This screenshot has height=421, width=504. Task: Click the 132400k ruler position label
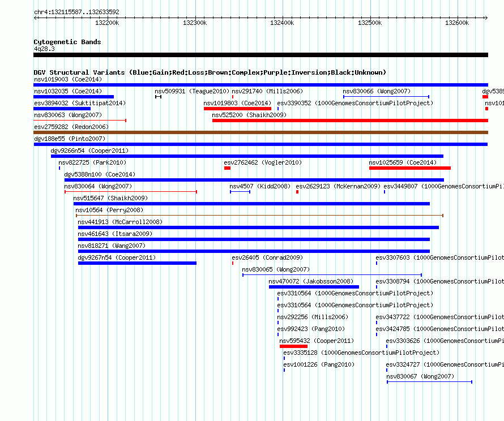pyautogui.click(x=282, y=23)
